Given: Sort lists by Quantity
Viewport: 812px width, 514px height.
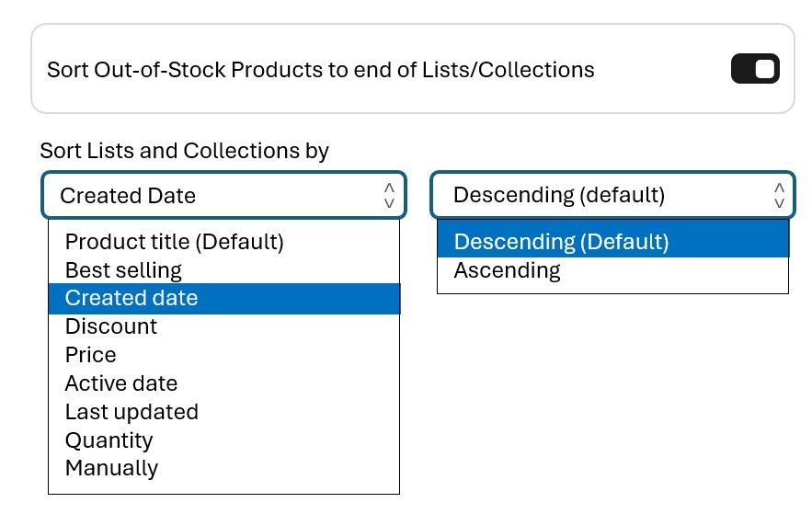Looking at the screenshot, I should pos(109,440).
